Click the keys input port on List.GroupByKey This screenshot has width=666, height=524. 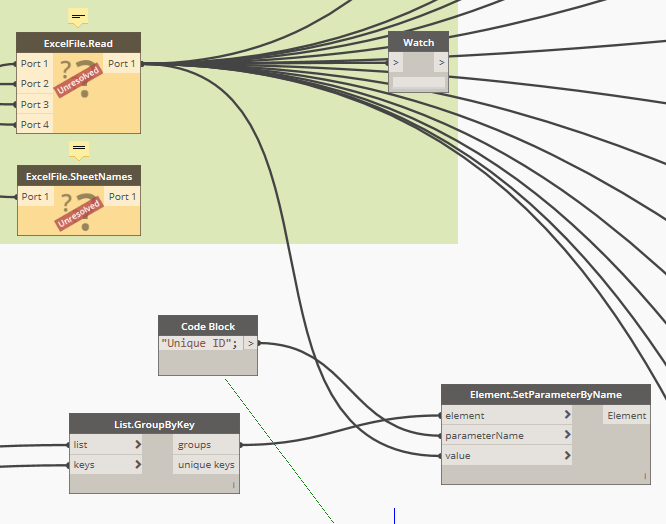click(106, 465)
